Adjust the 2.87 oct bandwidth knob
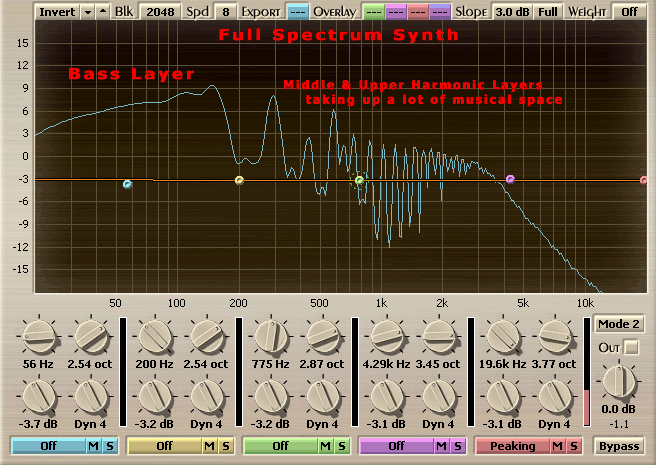This screenshot has width=656, height=465. point(323,336)
